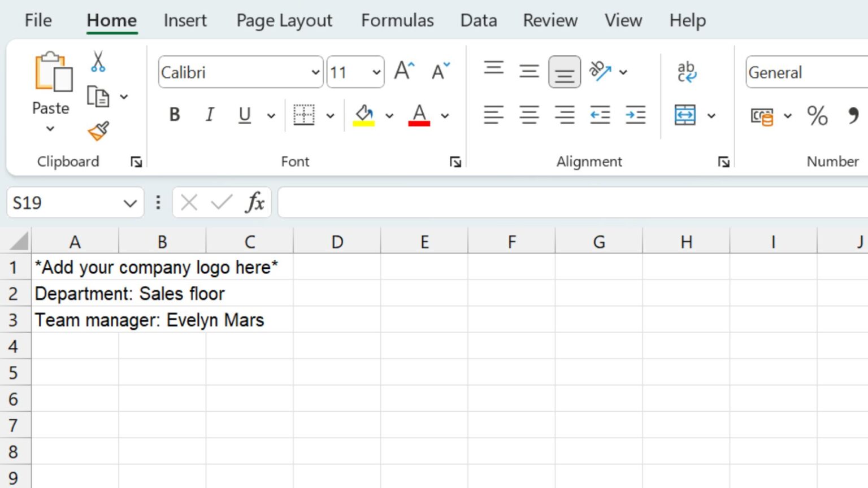Toggle italic formatting
This screenshot has height=488, width=868.
coord(209,115)
